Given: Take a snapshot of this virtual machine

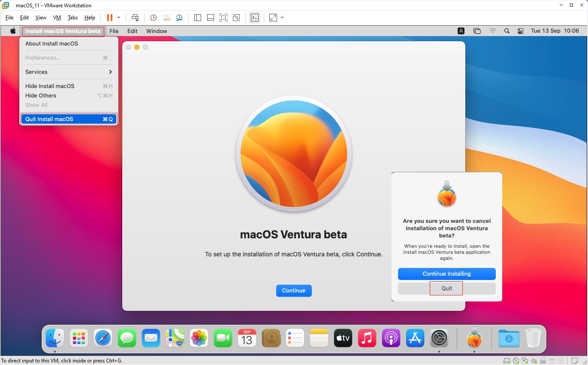Looking at the screenshot, I should [153, 18].
